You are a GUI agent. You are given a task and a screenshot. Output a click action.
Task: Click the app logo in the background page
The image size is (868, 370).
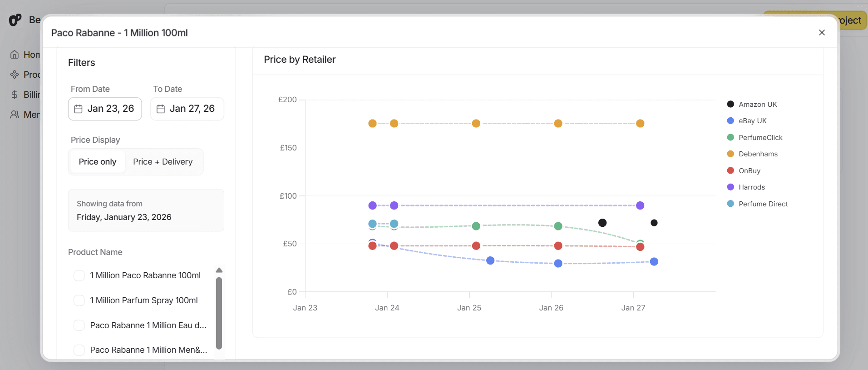[x=15, y=20]
